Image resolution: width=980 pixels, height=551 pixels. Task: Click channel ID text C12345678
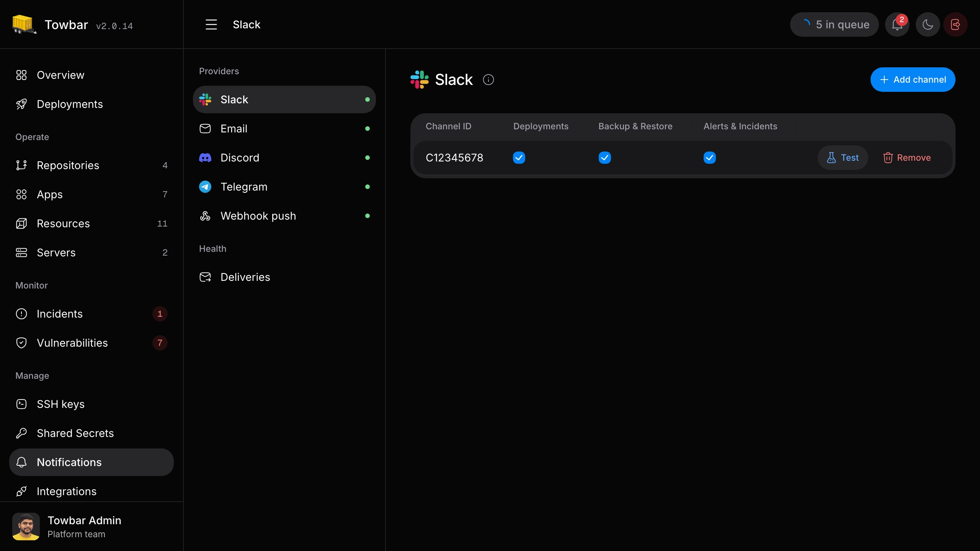point(454,158)
